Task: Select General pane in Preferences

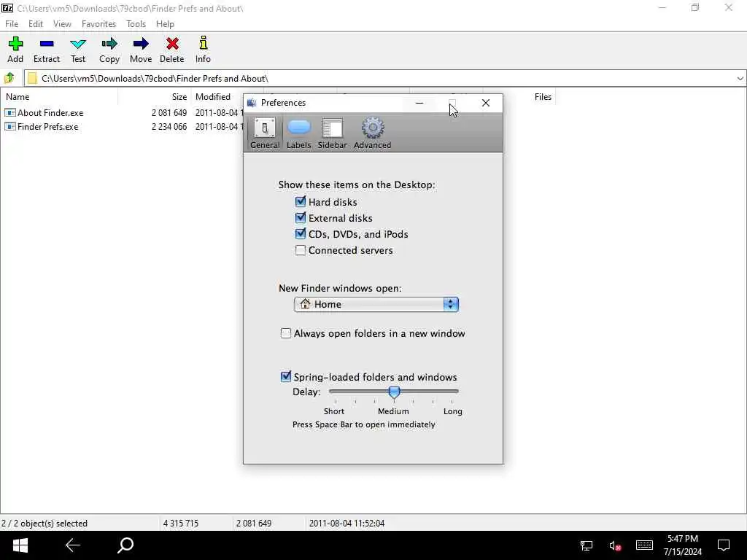Action: pyautogui.click(x=264, y=133)
